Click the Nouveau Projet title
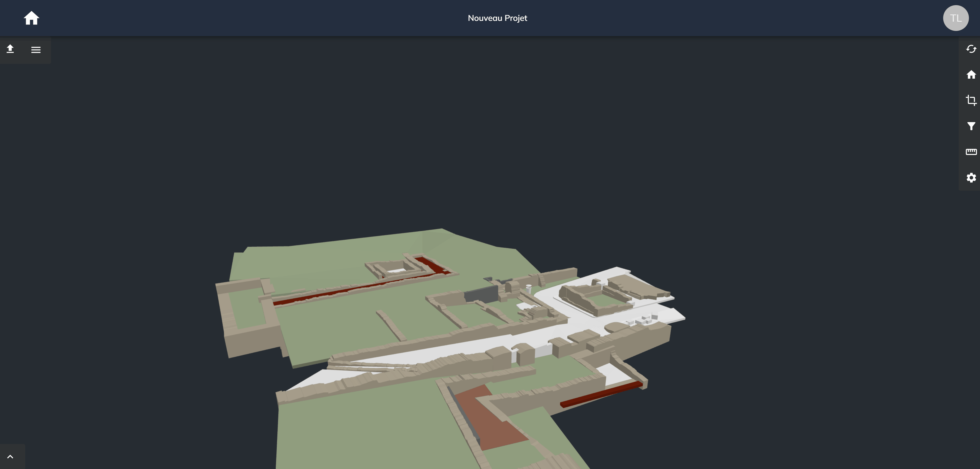This screenshot has width=980, height=469. tap(497, 18)
